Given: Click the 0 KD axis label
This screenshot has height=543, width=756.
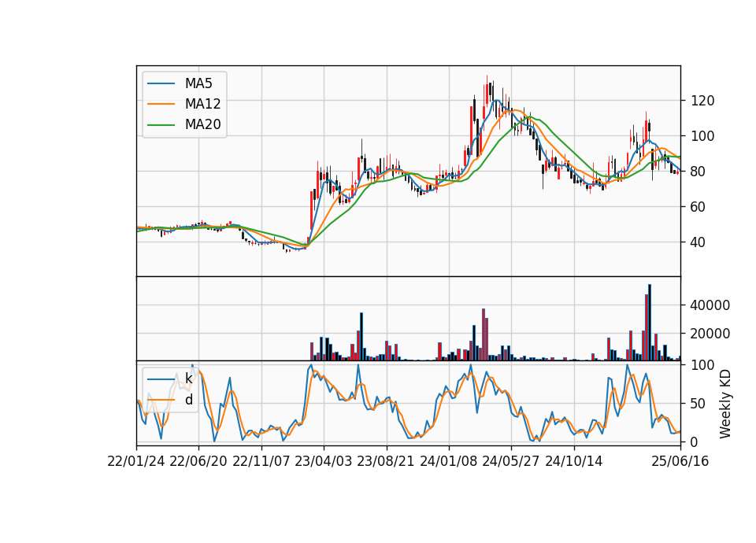Looking at the screenshot, I should [694, 441].
